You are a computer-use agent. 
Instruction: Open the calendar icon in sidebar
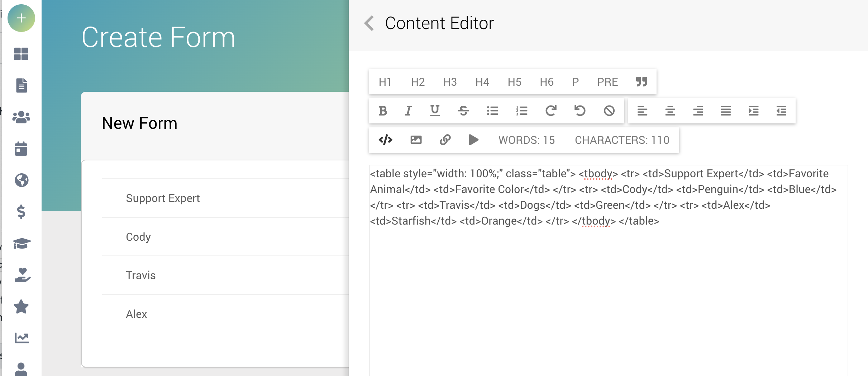tap(21, 149)
